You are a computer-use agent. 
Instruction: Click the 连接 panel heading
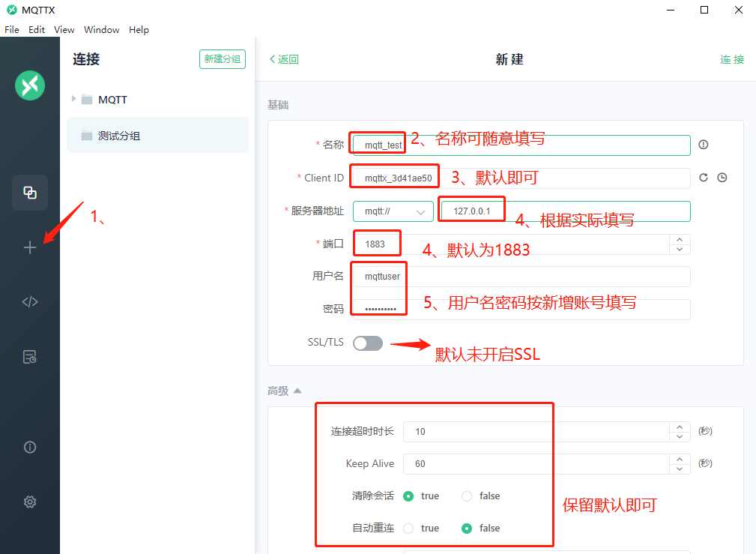pos(86,59)
